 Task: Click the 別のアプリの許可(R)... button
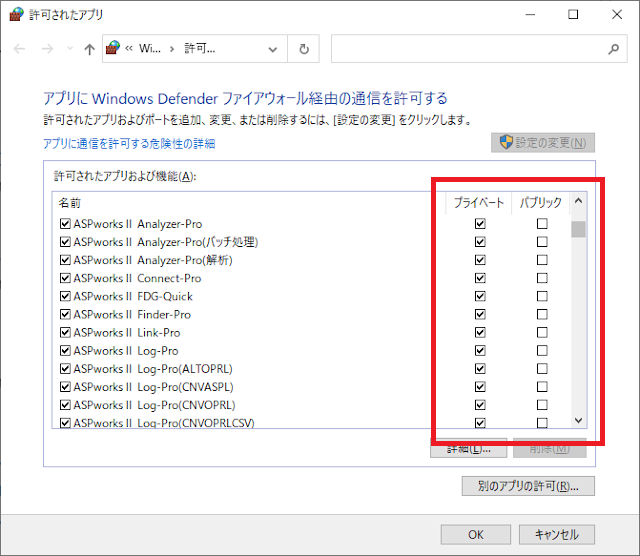[528, 486]
